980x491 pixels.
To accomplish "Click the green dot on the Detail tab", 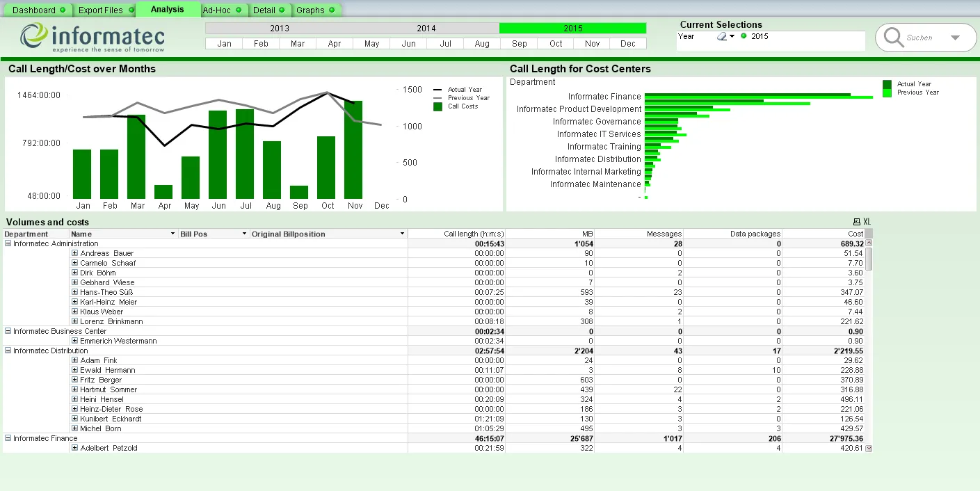I will 282,10.
